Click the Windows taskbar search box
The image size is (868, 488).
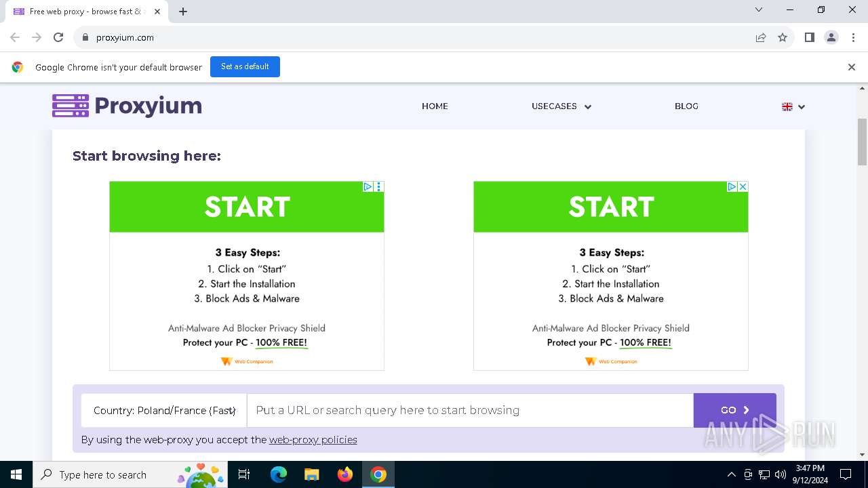click(x=130, y=474)
